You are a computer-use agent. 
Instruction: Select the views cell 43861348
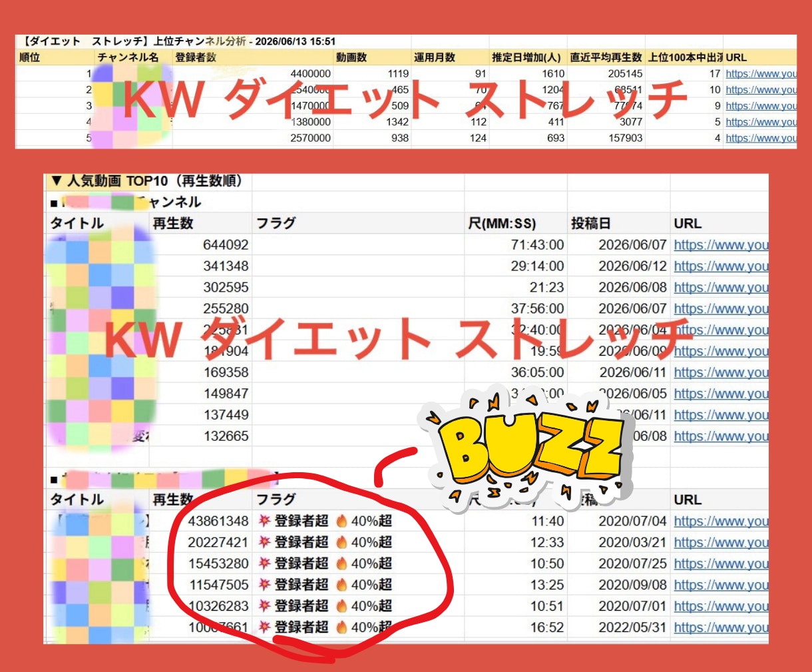coord(218,521)
